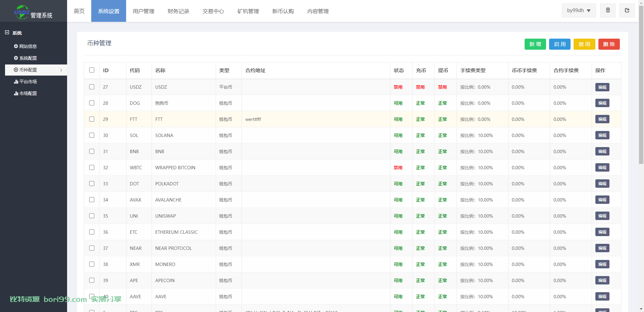Click the USDZ logo

(22, 12)
